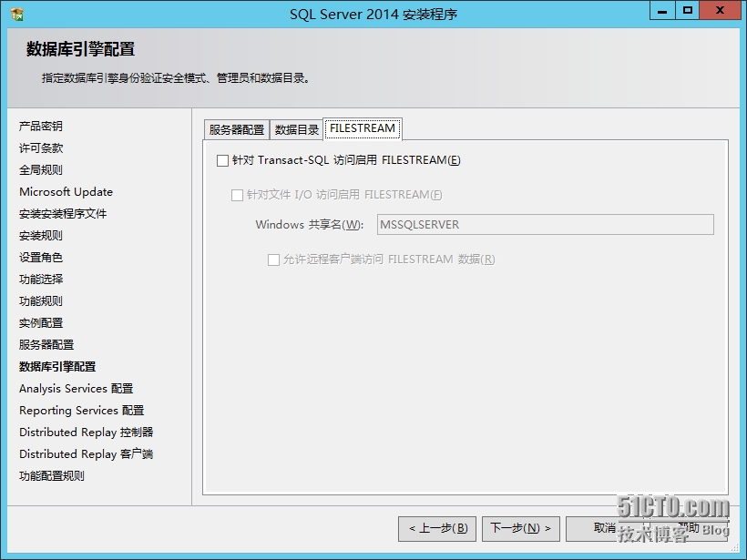
Task: Select 产品密钥 step in sidebar
Action: click(41, 127)
